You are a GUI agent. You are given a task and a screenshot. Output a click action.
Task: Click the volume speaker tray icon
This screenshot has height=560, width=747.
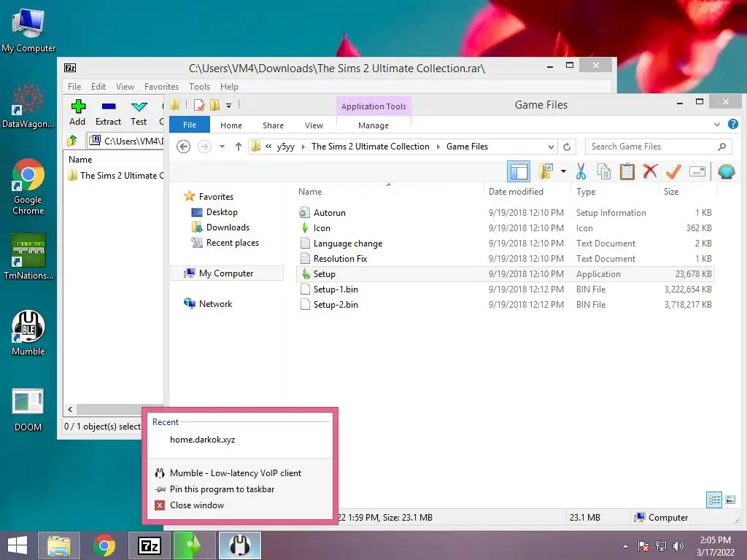(x=678, y=545)
